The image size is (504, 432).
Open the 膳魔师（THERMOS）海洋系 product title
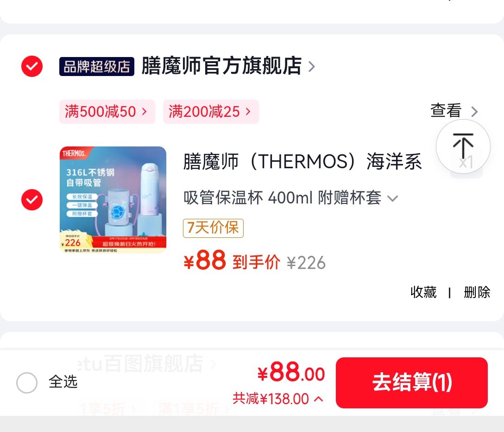click(302, 161)
